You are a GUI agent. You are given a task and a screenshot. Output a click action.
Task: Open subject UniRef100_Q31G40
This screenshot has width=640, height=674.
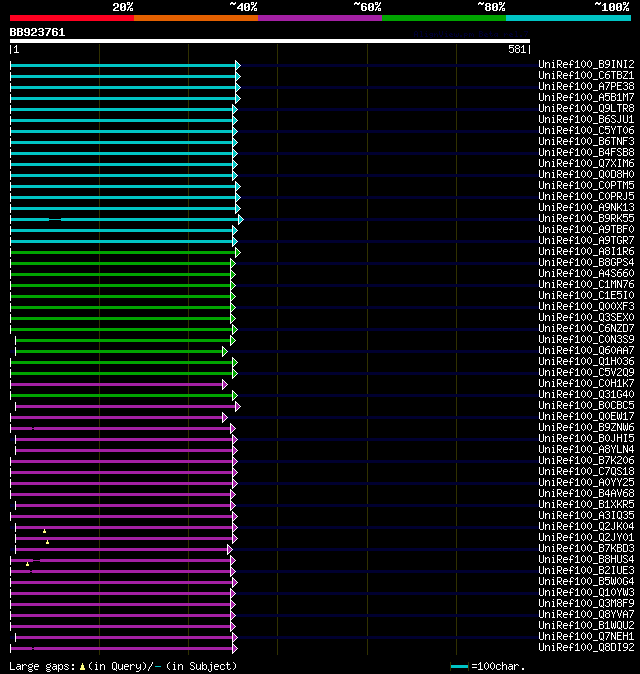586,395
